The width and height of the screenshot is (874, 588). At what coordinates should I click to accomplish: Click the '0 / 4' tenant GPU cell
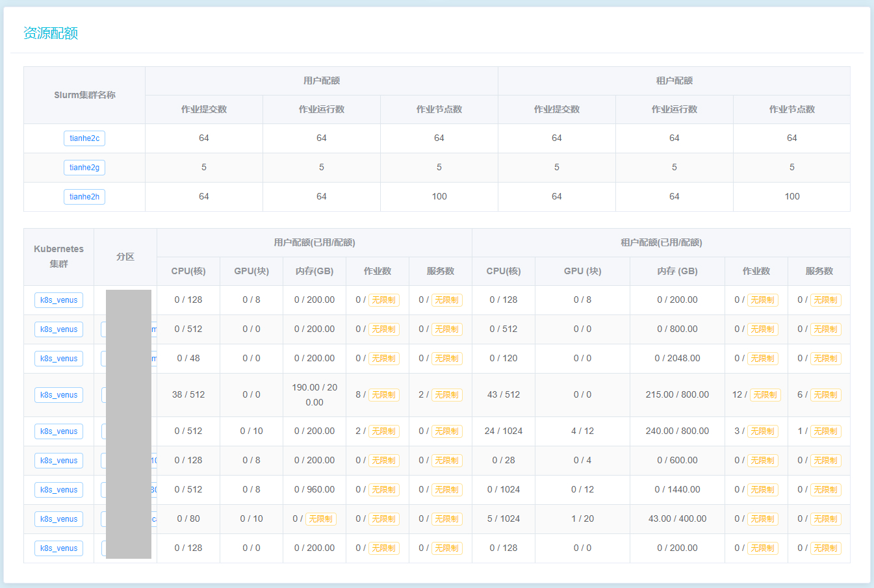click(582, 460)
